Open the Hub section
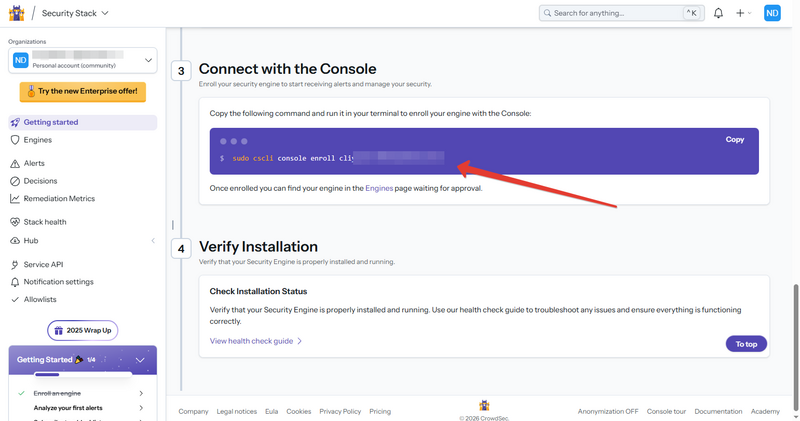This screenshot has height=421, width=800. tap(31, 241)
